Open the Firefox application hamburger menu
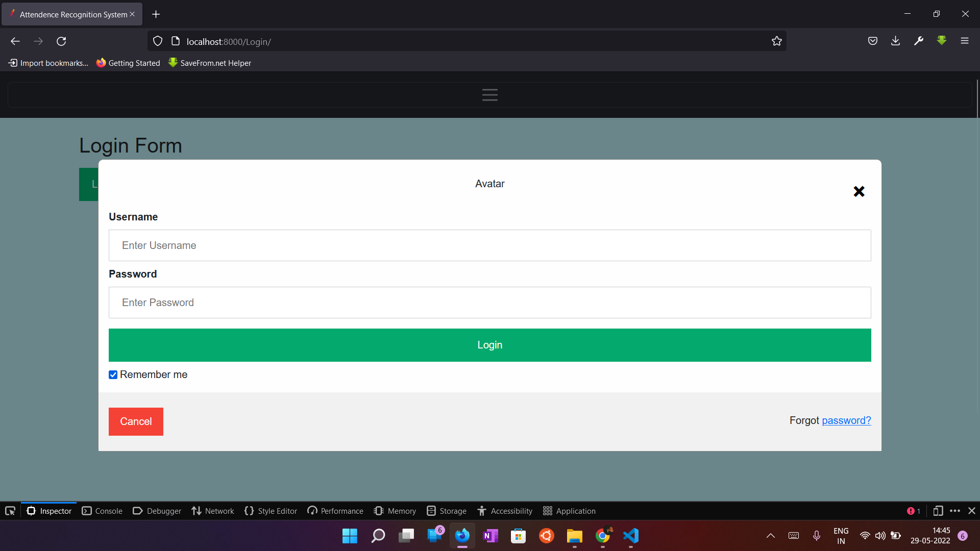Screen dimensions: 980x551 (965, 41)
